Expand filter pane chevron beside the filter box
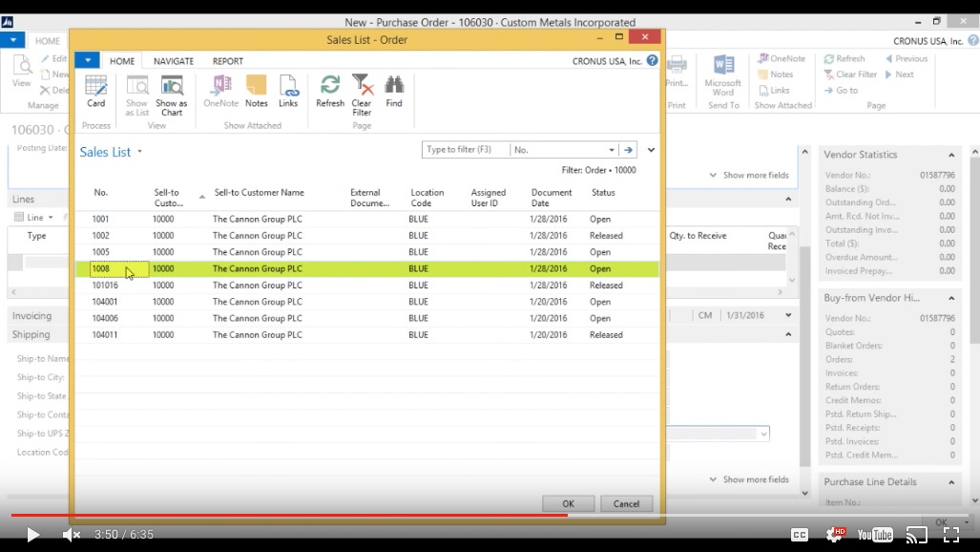This screenshot has height=552, width=980. 651,150
